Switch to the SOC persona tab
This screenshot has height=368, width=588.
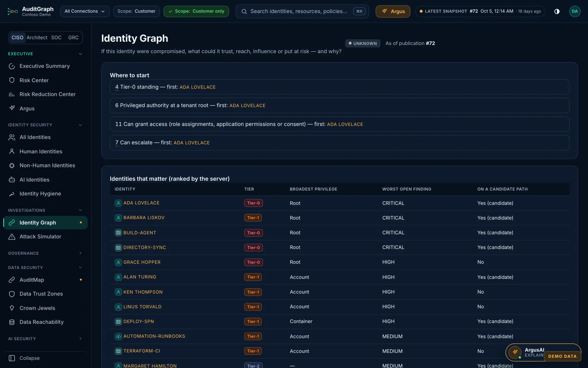pos(56,38)
